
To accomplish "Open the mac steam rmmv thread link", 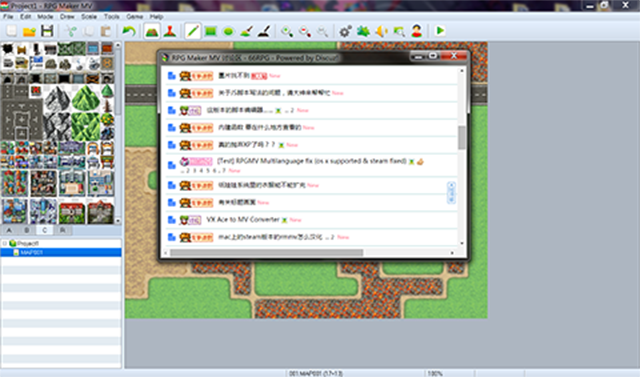I will click(270, 237).
